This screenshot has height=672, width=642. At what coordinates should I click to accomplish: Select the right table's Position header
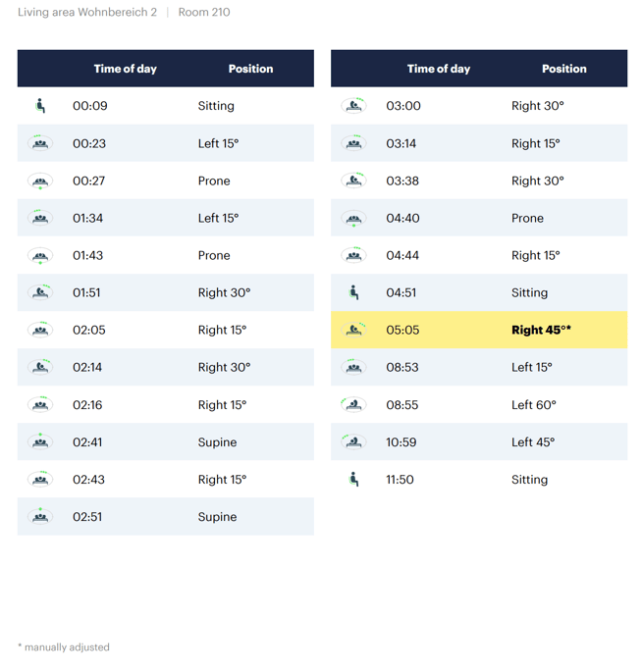pos(563,69)
